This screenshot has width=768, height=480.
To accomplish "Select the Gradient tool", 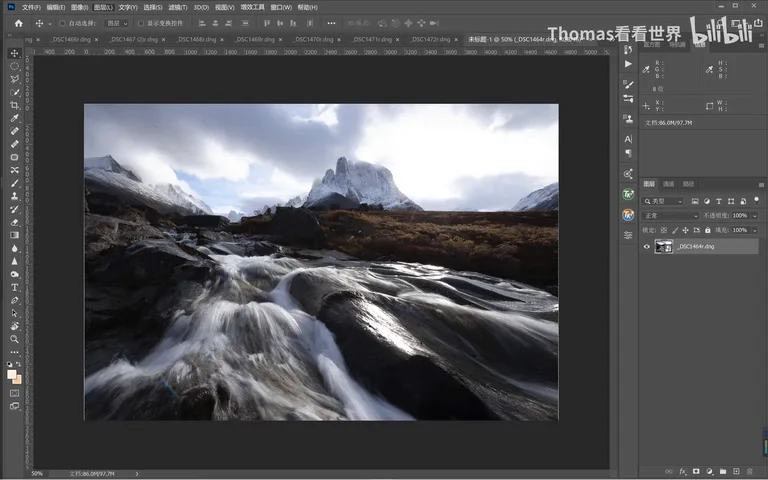I will (x=15, y=235).
